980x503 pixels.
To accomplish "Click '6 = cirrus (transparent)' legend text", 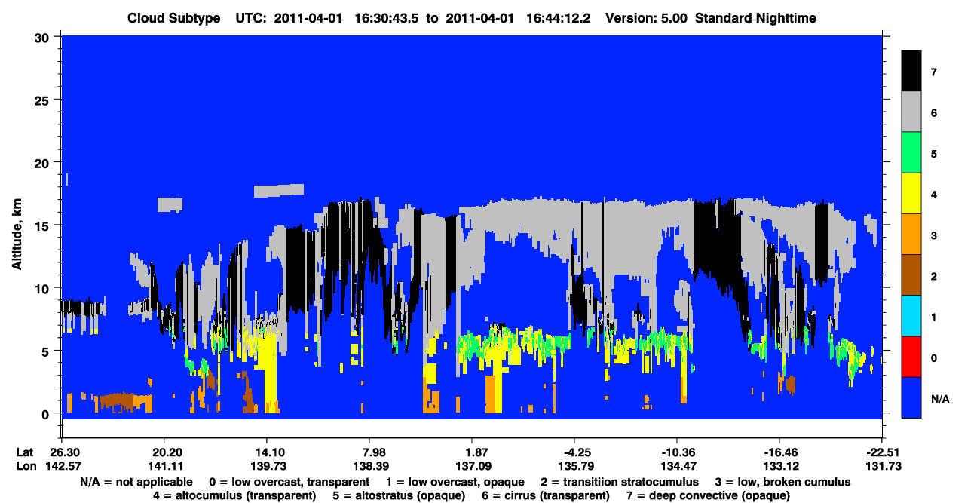I will pyautogui.click(x=544, y=495).
